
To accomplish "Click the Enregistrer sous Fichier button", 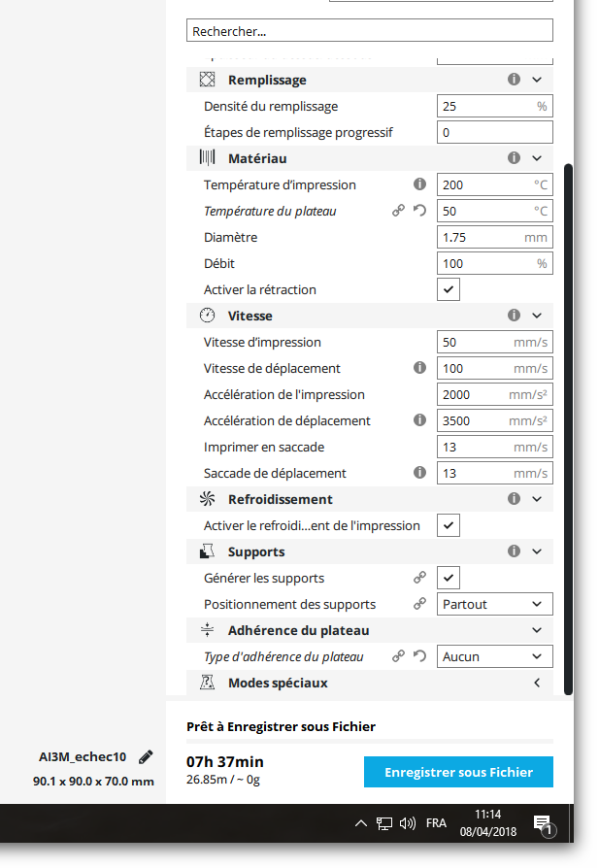I will [x=458, y=773].
